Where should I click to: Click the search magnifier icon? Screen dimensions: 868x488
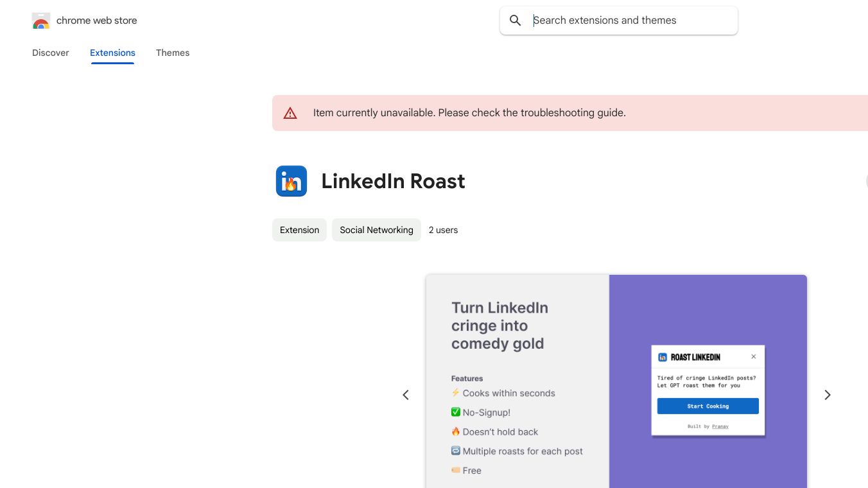pyautogui.click(x=515, y=21)
